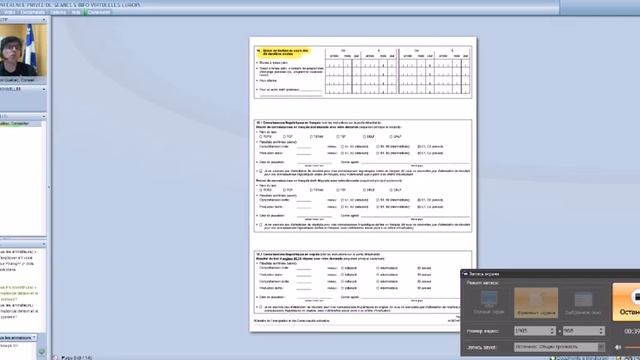
Task: Open the chat recipients dropdown 'les animateurs'
Action: tap(18, 338)
